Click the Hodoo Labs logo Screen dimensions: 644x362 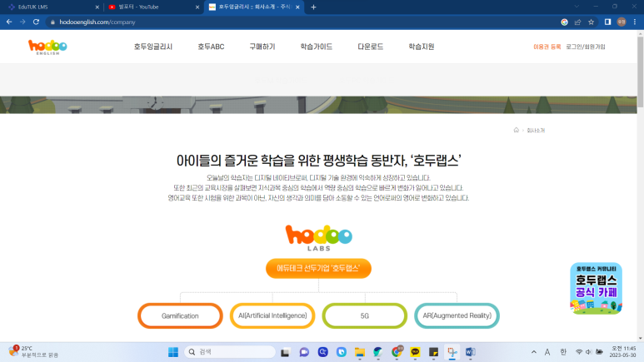(319, 238)
